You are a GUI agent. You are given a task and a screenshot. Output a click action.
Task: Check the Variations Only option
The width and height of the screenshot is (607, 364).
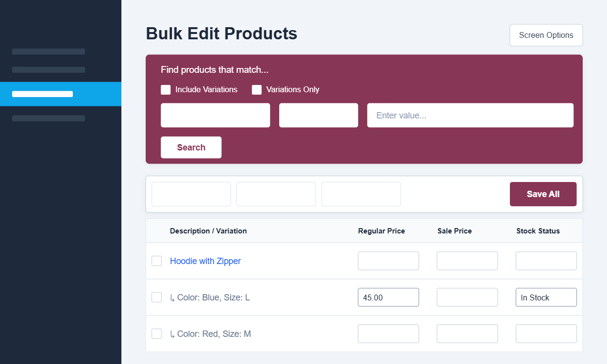tap(257, 90)
